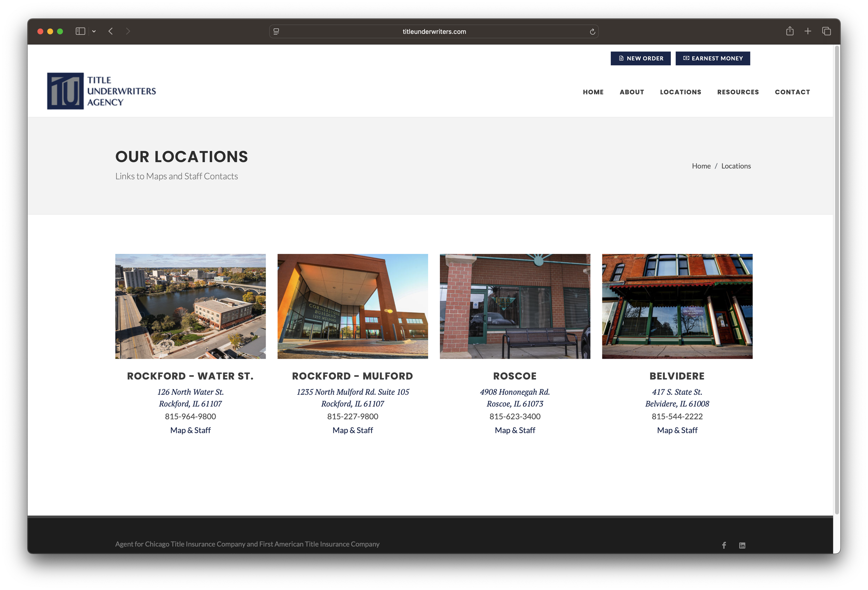Image resolution: width=868 pixels, height=590 pixels.
Task: Open a new tab with plus icon
Action: coord(808,31)
